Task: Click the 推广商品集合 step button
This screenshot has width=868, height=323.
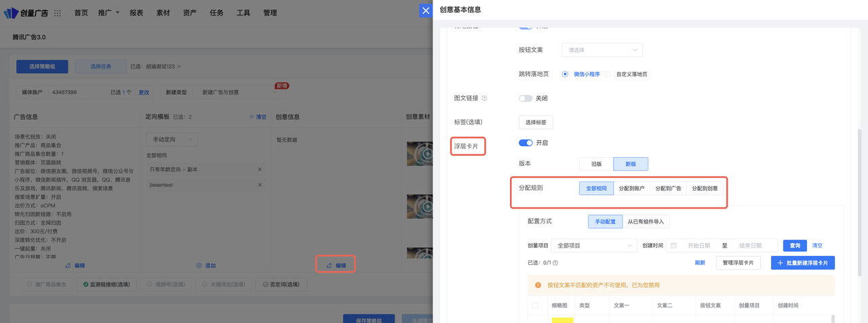Action: click(47, 284)
